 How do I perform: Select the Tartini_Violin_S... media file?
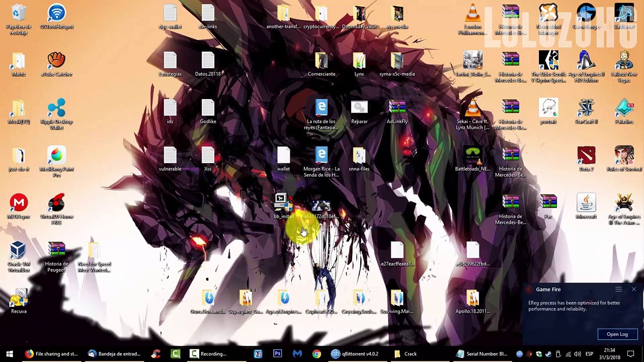[472, 64]
